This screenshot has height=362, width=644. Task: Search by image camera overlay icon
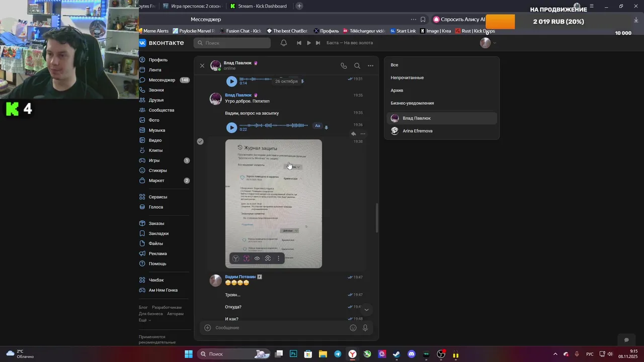coord(268,258)
